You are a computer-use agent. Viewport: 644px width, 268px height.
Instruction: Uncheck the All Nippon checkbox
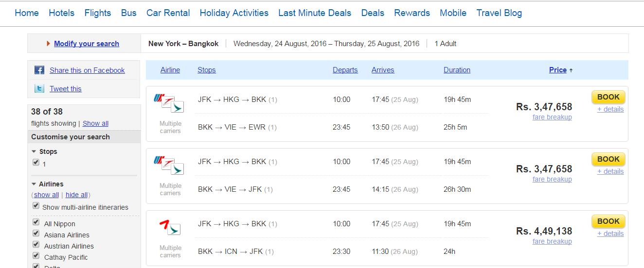pos(36,222)
